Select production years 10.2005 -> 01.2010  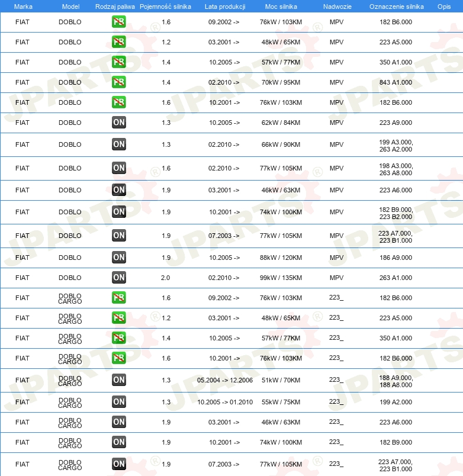[x=225, y=402]
